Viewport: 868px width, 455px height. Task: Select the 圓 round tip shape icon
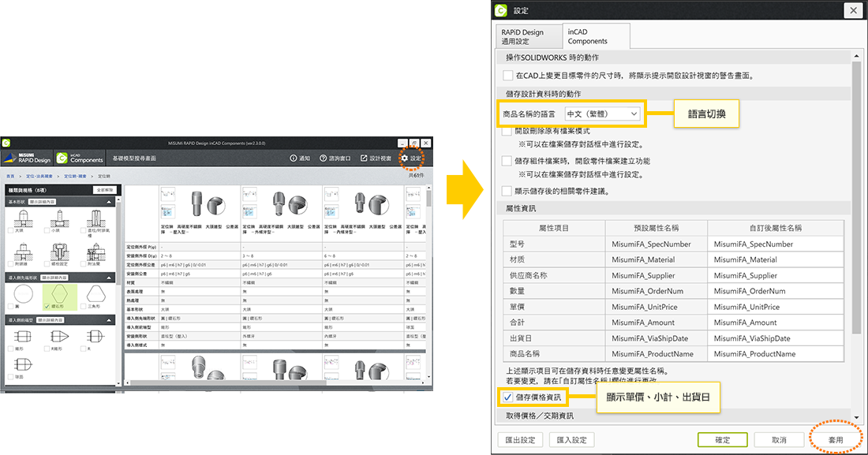21,294
